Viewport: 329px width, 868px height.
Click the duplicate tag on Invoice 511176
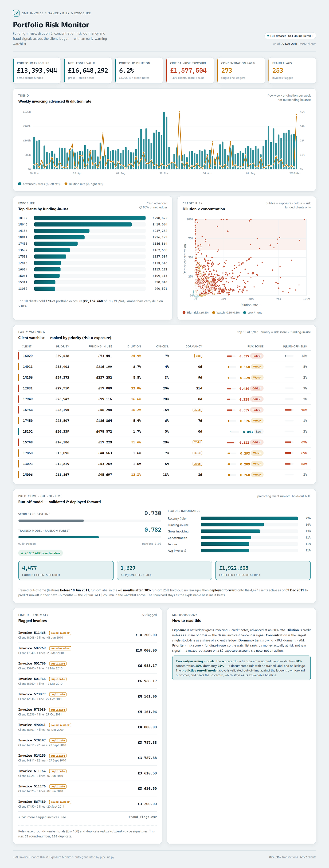58,786
